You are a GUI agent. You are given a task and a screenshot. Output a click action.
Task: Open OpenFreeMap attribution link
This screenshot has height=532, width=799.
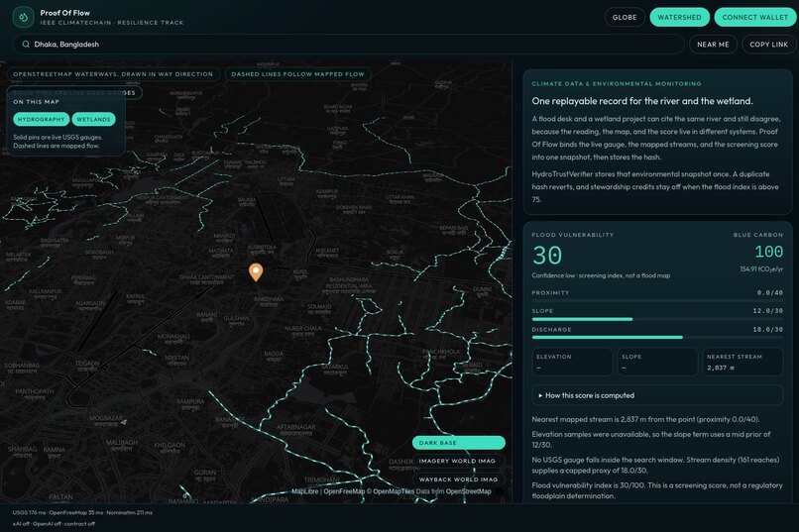click(x=344, y=491)
